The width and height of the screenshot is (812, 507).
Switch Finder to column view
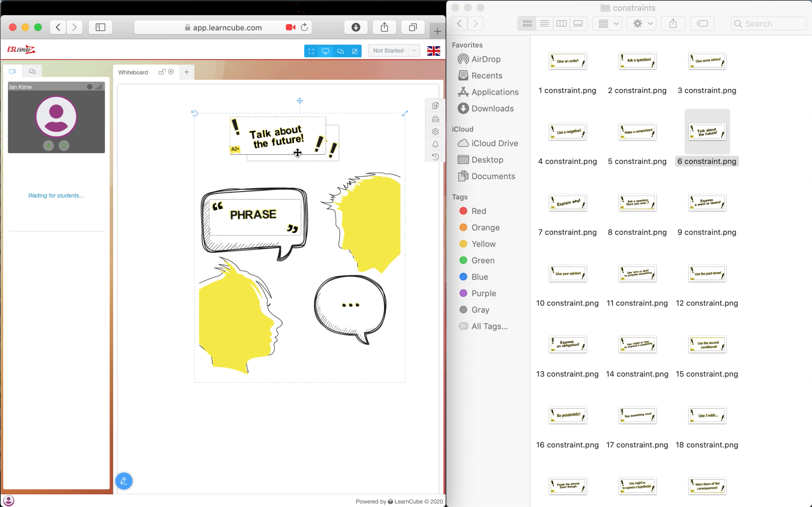point(561,23)
